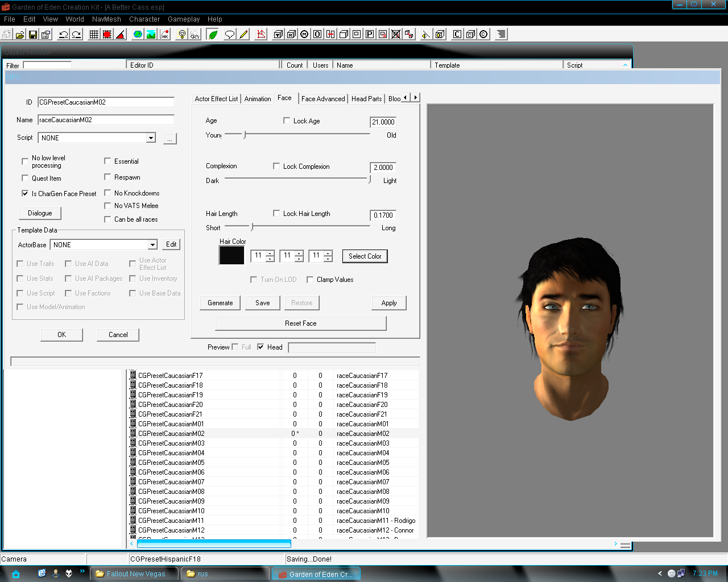Click the script browse ellipsis button
Screen dimensions: 728x582
pyautogui.click(x=170, y=139)
